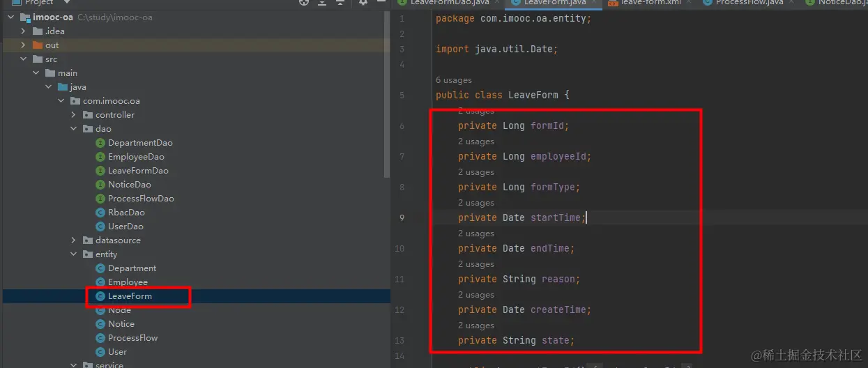
Task: Click the com.imooc.oa package icon
Action: point(75,101)
